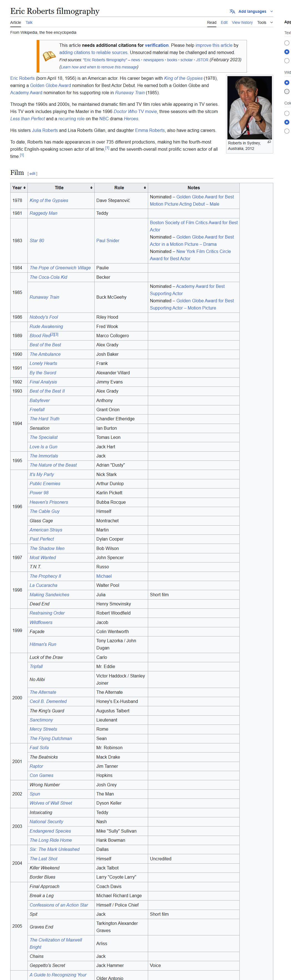The height and width of the screenshot is (980, 291).
Task: Open King of the Gypsies table link
Action: pyautogui.click(x=49, y=201)
